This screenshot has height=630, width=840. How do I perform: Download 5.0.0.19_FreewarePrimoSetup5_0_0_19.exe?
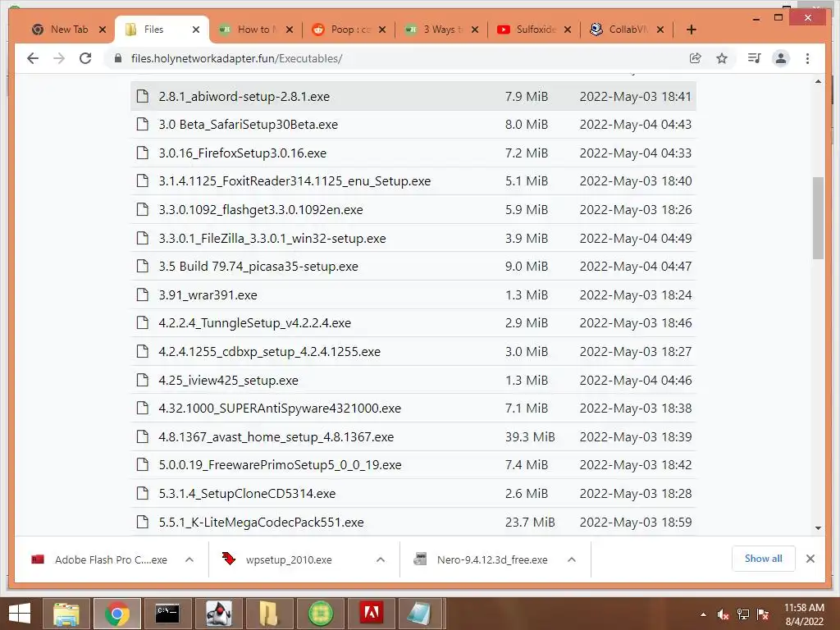click(280, 465)
